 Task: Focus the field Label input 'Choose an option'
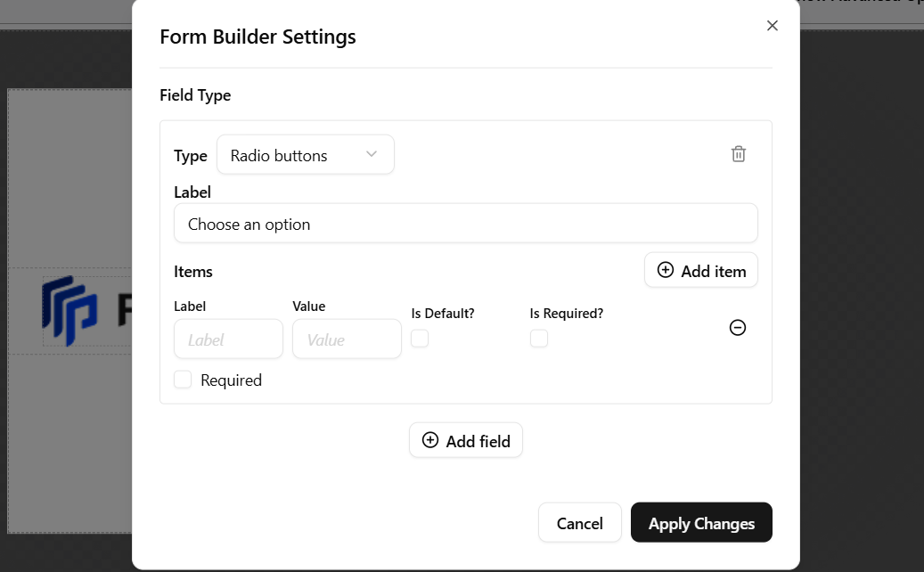pos(465,224)
